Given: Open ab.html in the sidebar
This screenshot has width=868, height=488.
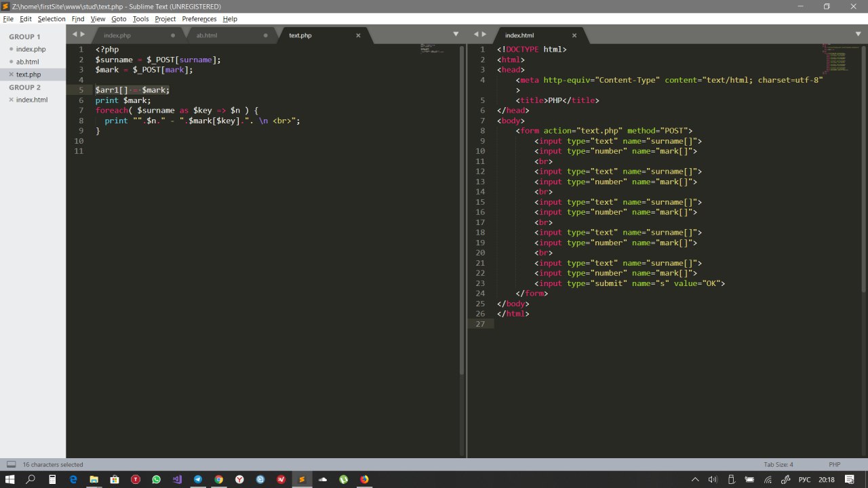Looking at the screenshot, I should 28,62.
